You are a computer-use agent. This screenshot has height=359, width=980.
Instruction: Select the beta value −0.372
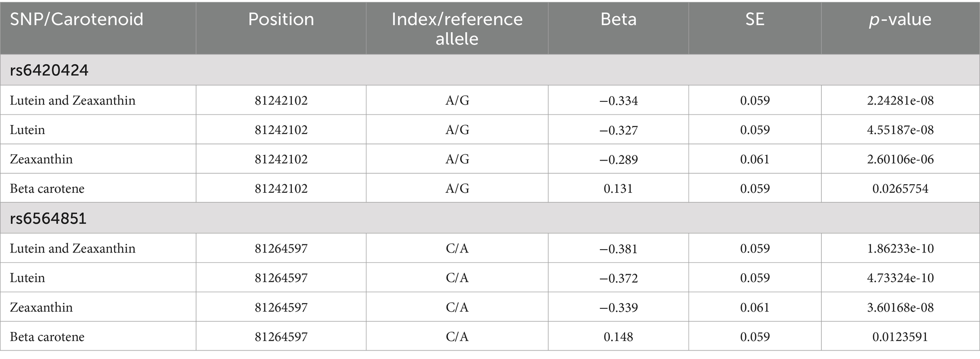(618, 278)
